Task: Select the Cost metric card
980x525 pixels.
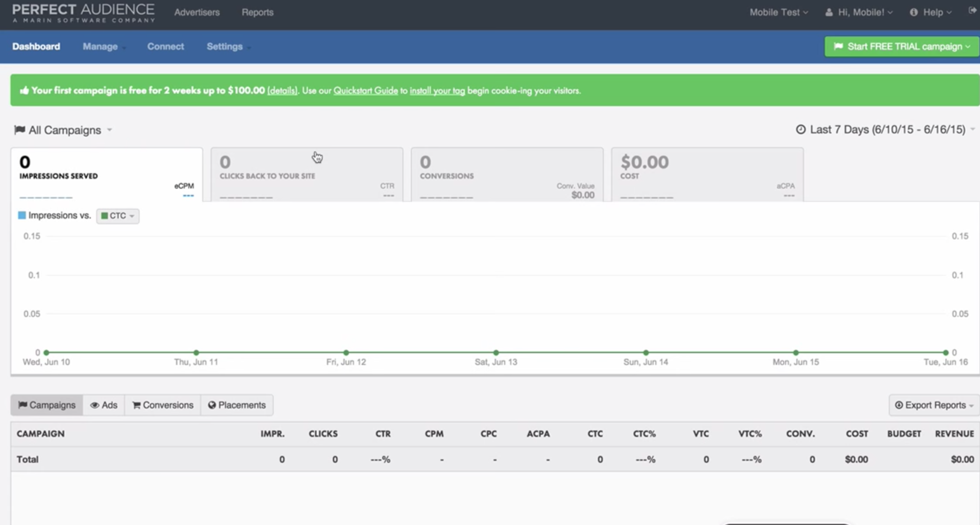Action: pyautogui.click(x=707, y=175)
